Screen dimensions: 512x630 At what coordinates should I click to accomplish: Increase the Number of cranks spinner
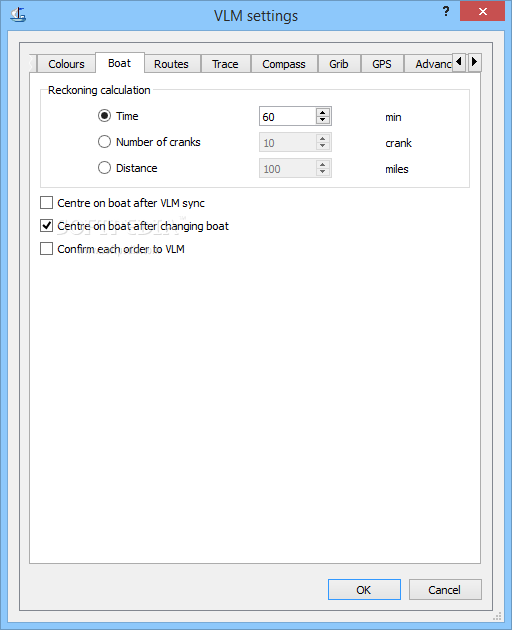tap(323, 139)
